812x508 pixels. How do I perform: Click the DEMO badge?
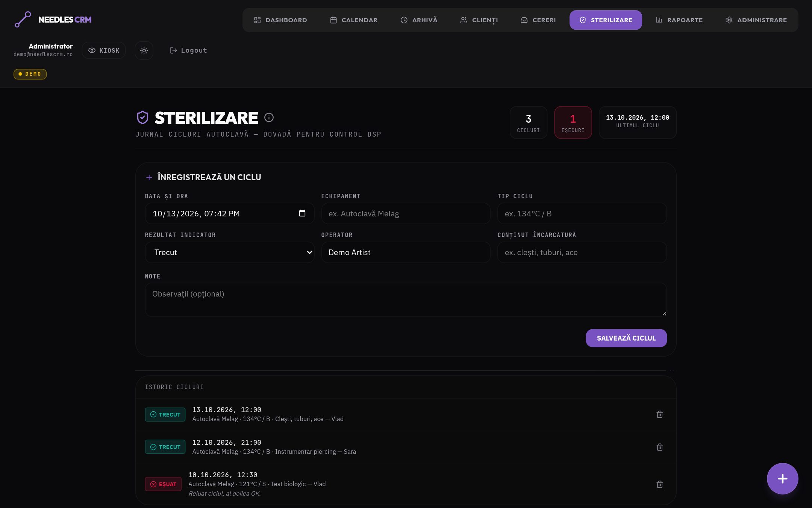click(30, 74)
